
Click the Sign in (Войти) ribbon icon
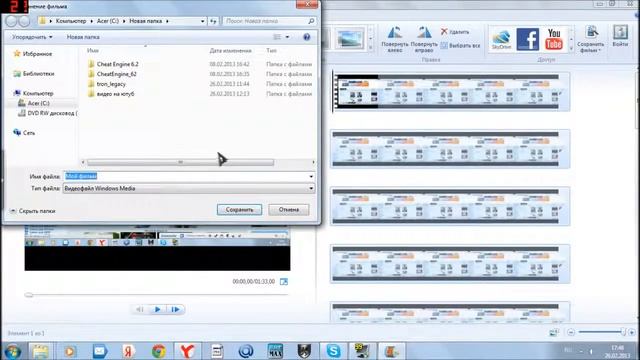[620, 36]
